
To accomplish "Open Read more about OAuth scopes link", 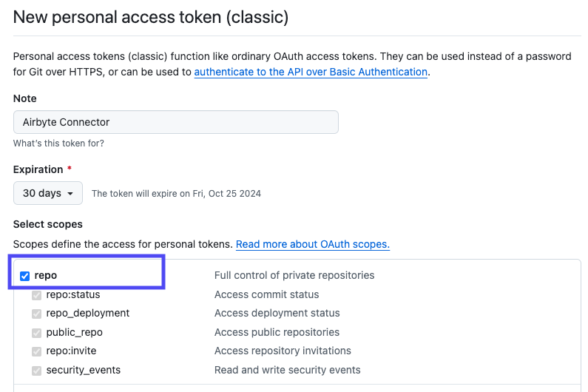I will tap(312, 244).
